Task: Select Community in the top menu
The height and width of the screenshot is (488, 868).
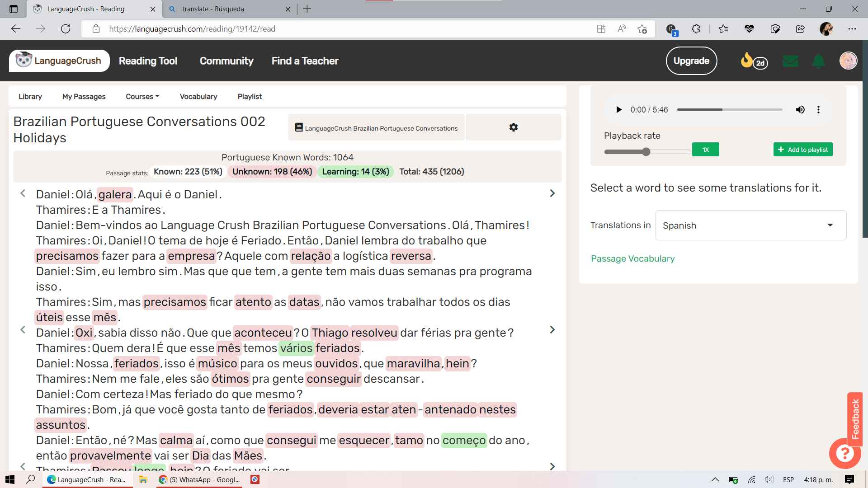Action: click(226, 61)
